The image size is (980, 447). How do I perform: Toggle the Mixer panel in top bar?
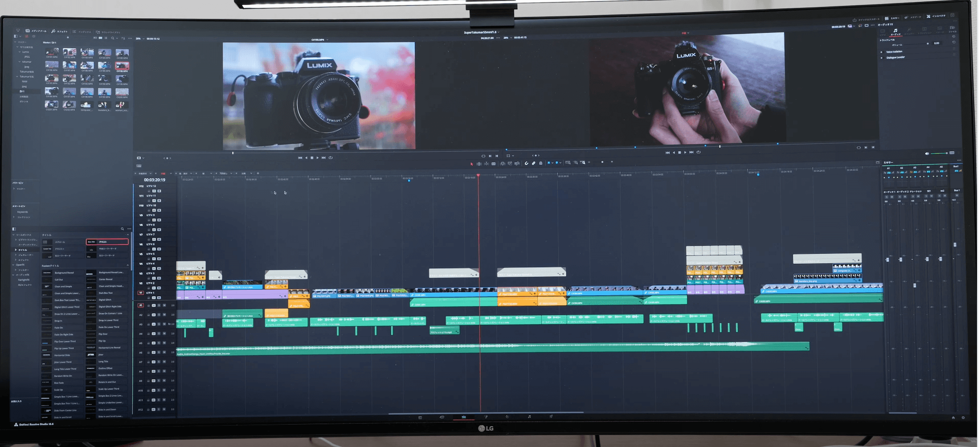892,18
